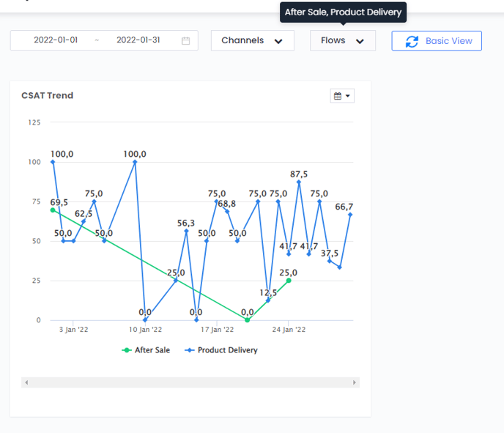
Task: Click the left arrow of the chart scrollbar
Action: pyautogui.click(x=26, y=382)
